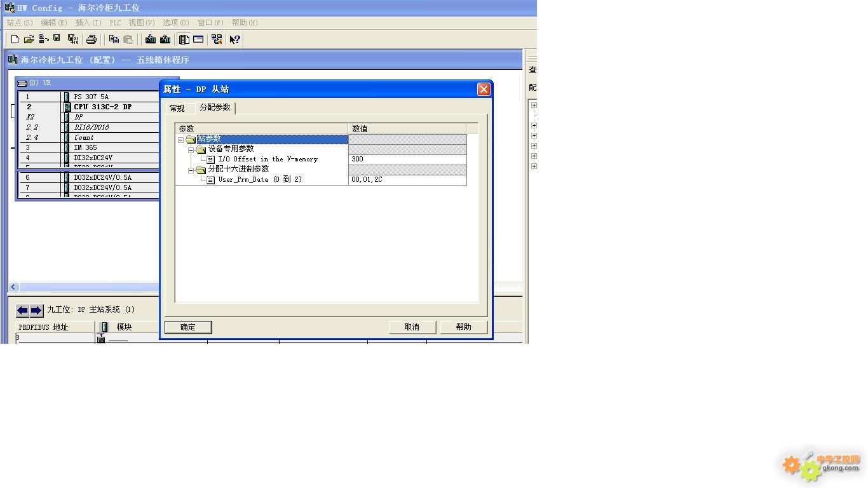Click the back arrow beside 九工位 DP label

22,310
